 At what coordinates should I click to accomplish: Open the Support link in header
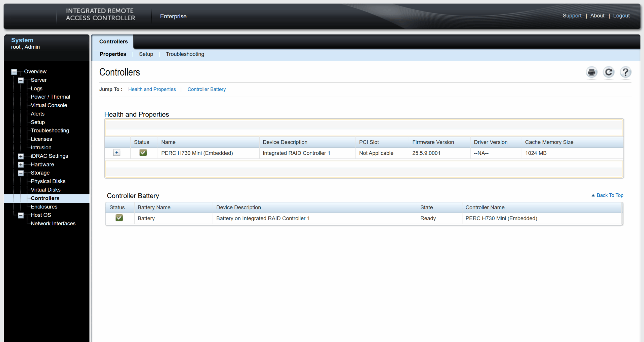572,16
